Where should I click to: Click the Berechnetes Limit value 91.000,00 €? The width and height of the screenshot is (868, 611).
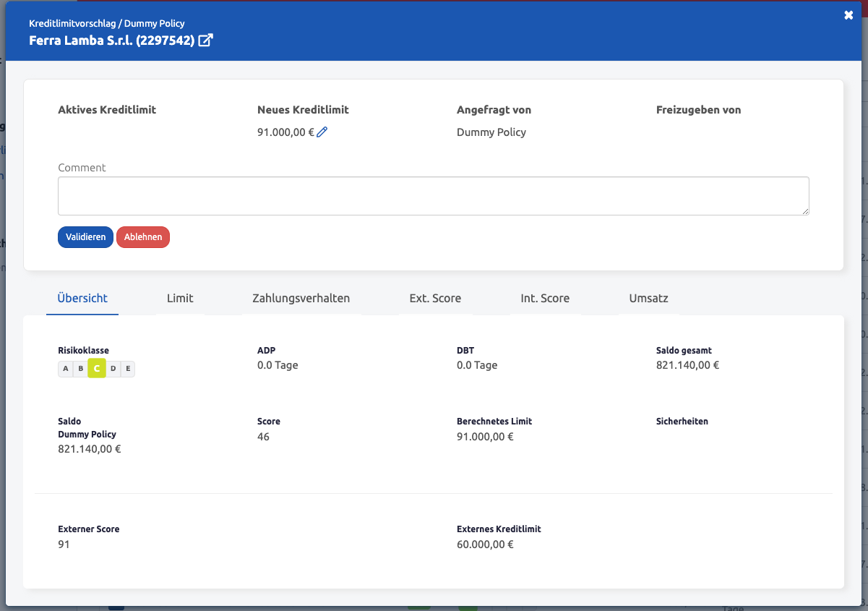click(x=485, y=437)
